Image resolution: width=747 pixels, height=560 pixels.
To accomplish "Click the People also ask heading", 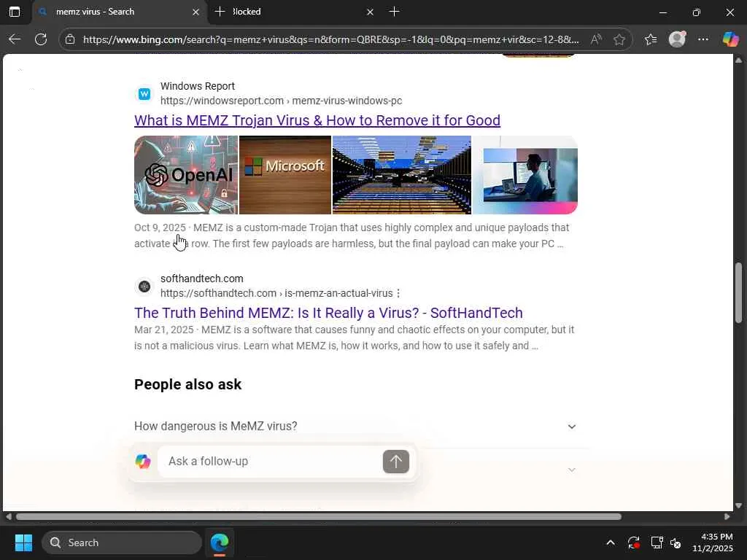I will (188, 384).
